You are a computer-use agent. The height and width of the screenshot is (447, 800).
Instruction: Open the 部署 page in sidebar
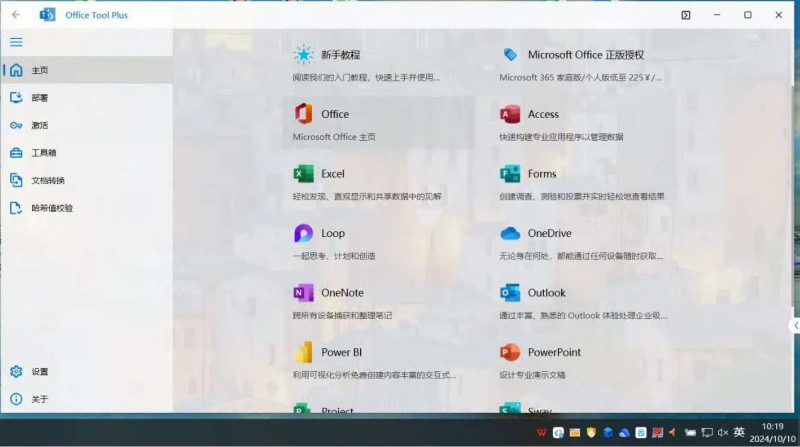coord(87,97)
